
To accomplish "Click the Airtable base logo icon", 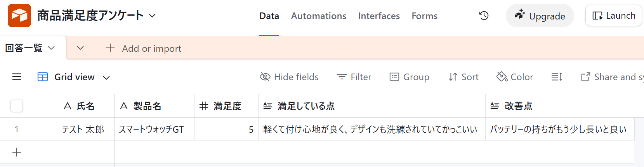I will coord(19,16).
